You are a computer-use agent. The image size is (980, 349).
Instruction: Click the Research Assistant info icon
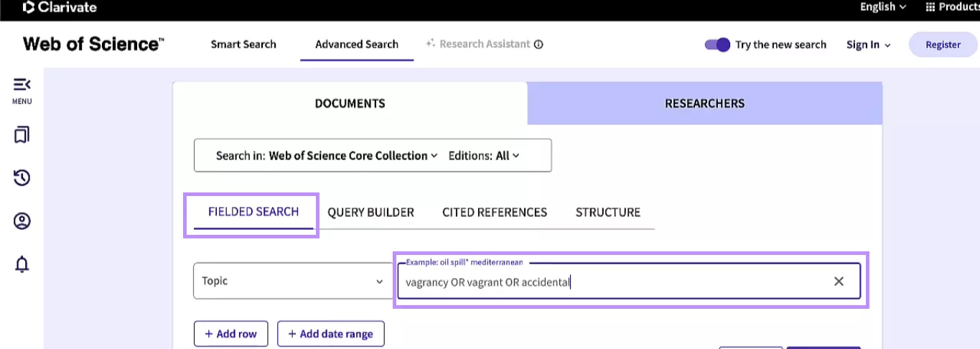pos(538,44)
